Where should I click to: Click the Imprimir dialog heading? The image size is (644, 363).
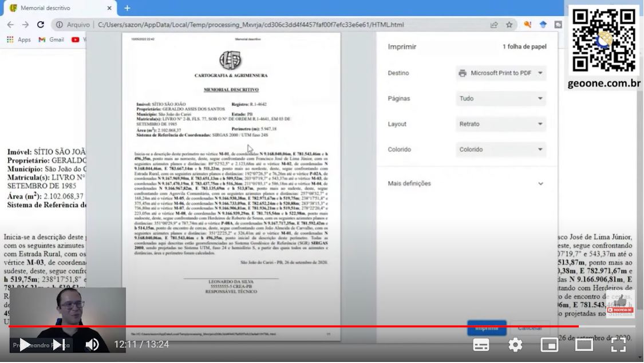[402, 47]
